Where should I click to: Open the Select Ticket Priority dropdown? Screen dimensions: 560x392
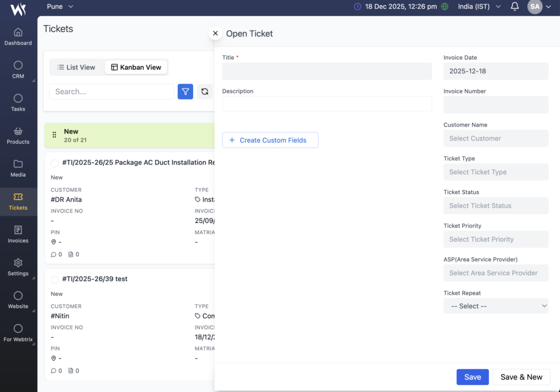(x=495, y=239)
